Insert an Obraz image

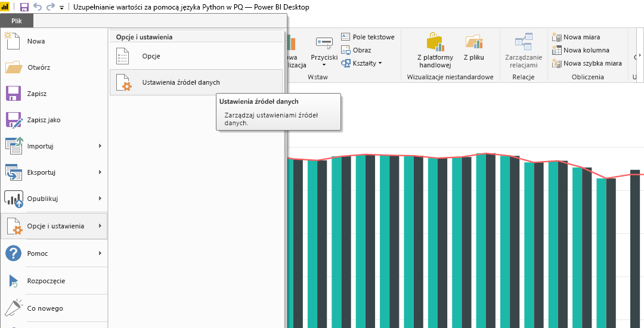[356, 50]
